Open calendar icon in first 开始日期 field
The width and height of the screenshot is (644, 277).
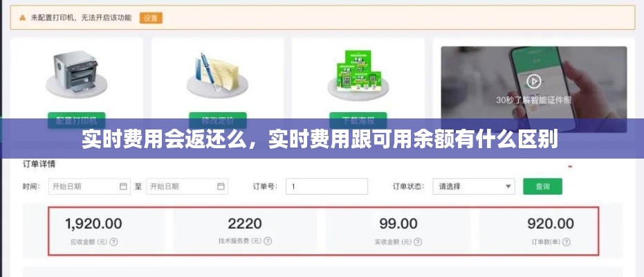(x=123, y=186)
